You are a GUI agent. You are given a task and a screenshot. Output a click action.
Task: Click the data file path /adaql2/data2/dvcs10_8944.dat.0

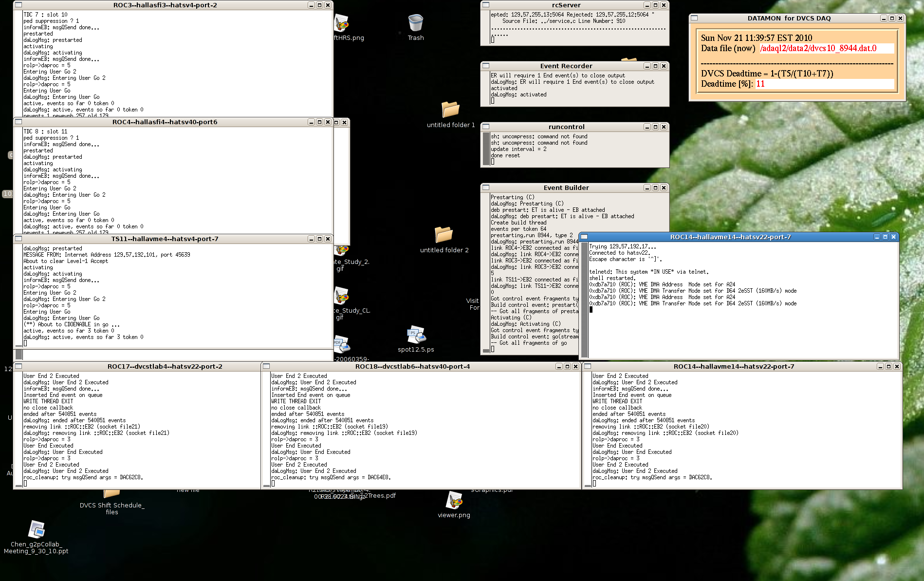(x=818, y=48)
